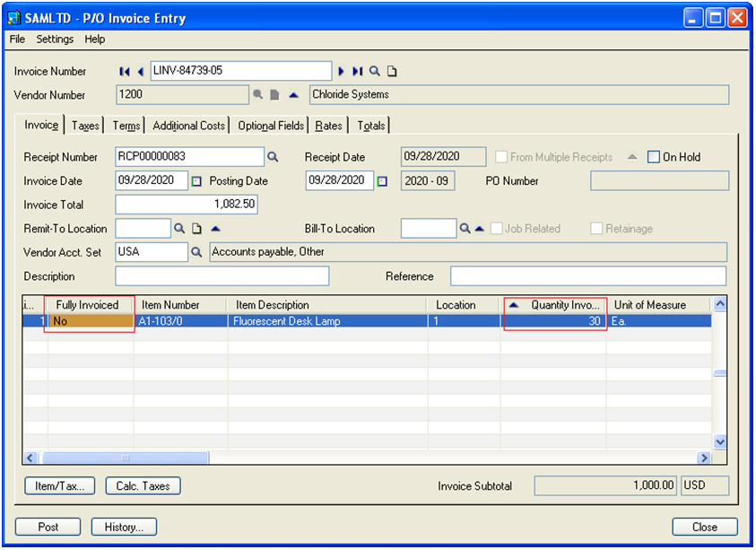Open Vendor Number finder magnifier
The width and height of the screenshot is (756, 550).
tap(258, 94)
